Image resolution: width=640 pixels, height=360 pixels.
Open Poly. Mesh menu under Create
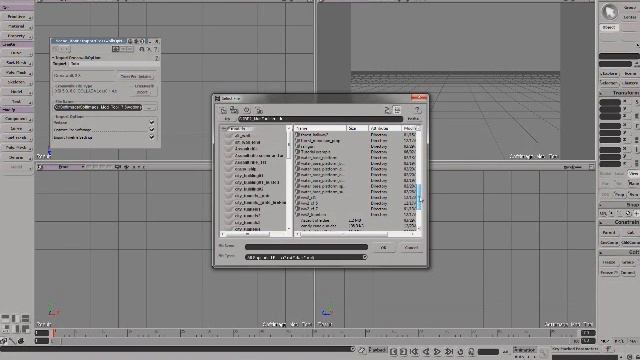click(x=17, y=72)
